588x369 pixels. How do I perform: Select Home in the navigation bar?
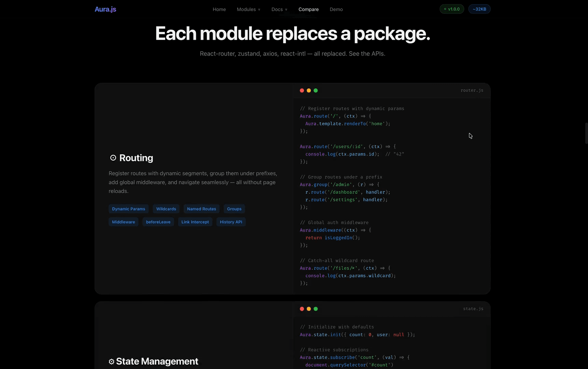click(x=219, y=9)
